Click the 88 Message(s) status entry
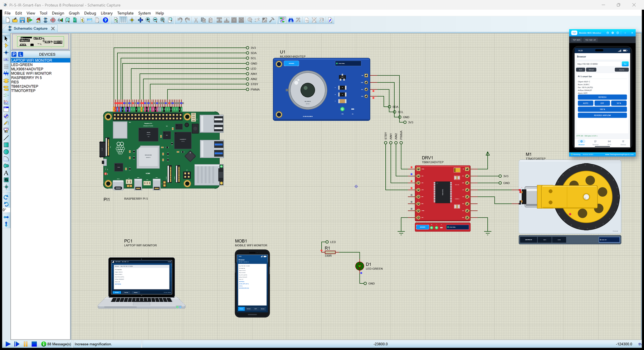644x350 pixels. pos(56,344)
